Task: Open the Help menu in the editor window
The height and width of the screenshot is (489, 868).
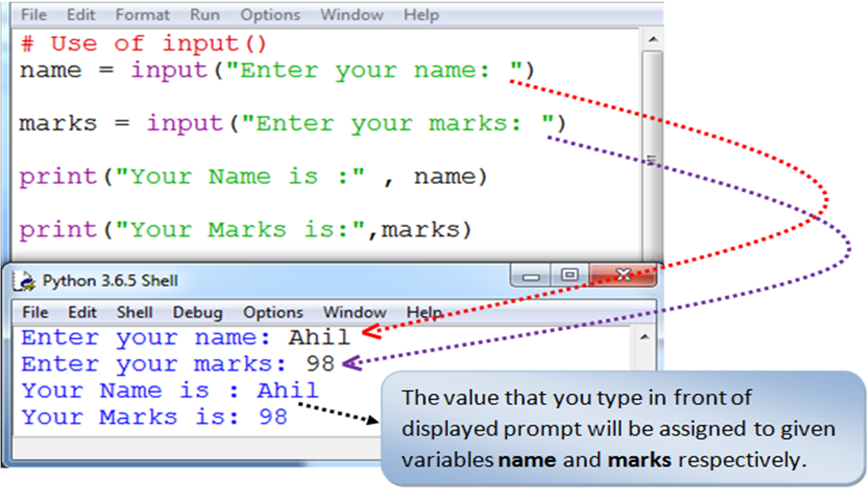Action: click(421, 15)
